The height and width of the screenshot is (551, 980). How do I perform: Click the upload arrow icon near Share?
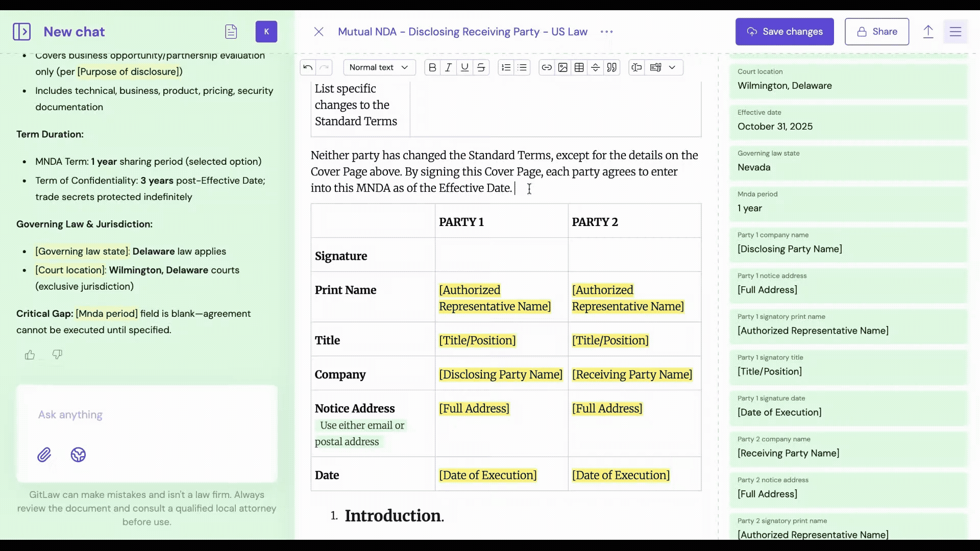928,32
